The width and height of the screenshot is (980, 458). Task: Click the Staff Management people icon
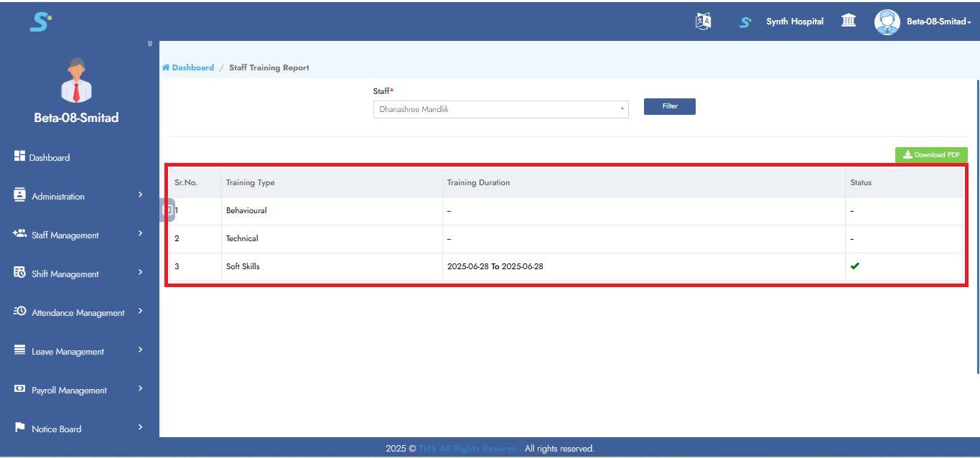[x=20, y=234]
